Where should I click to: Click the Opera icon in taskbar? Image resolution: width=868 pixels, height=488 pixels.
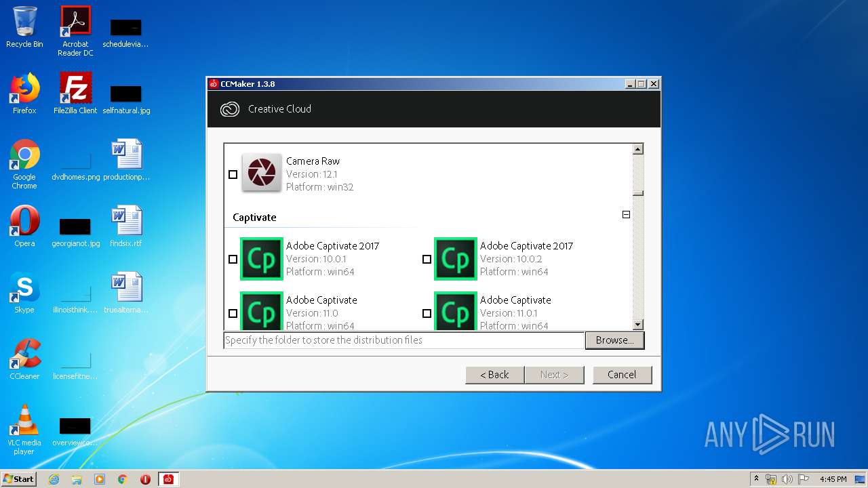coord(145,479)
